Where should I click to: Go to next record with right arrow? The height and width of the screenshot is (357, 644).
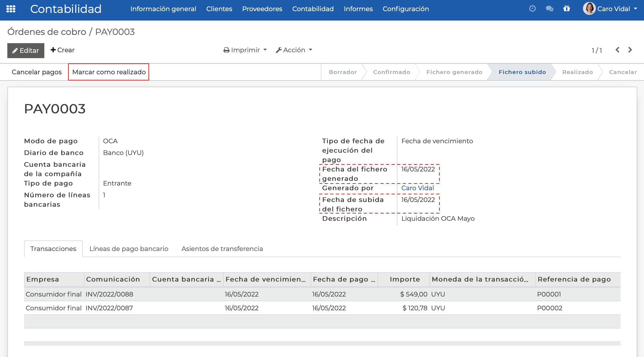(630, 50)
